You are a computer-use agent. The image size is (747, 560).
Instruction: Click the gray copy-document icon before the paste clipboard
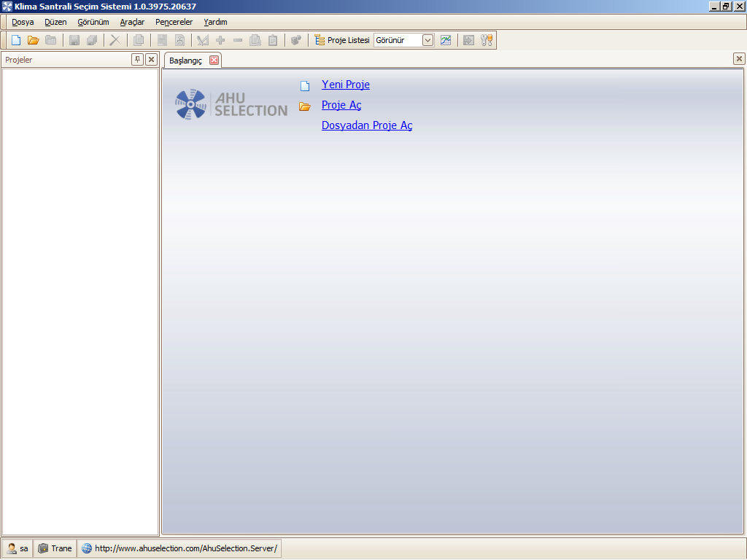click(x=255, y=41)
